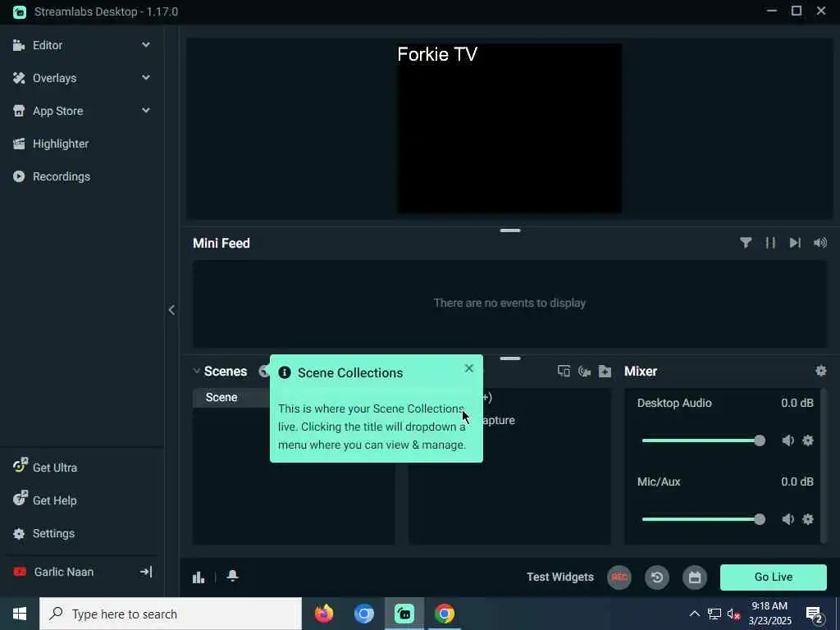This screenshot has height=630, width=840.
Task: Click the Get Help link
Action: click(55, 500)
